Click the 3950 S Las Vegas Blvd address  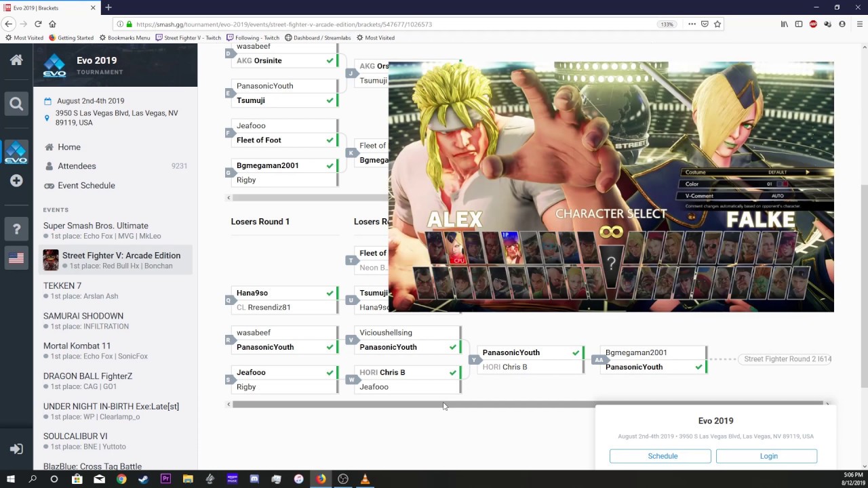(x=117, y=118)
